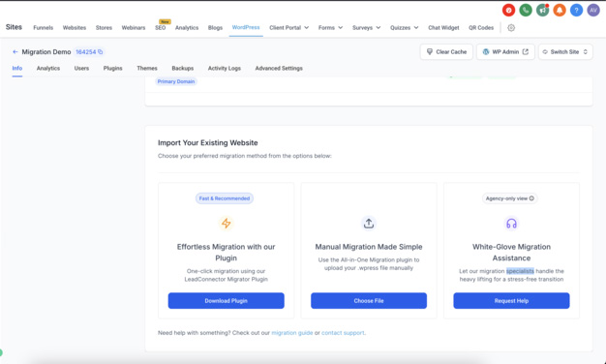Click the settings gear next to QR Codes
This screenshot has width=606, height=364.
[x=511, y=28]
